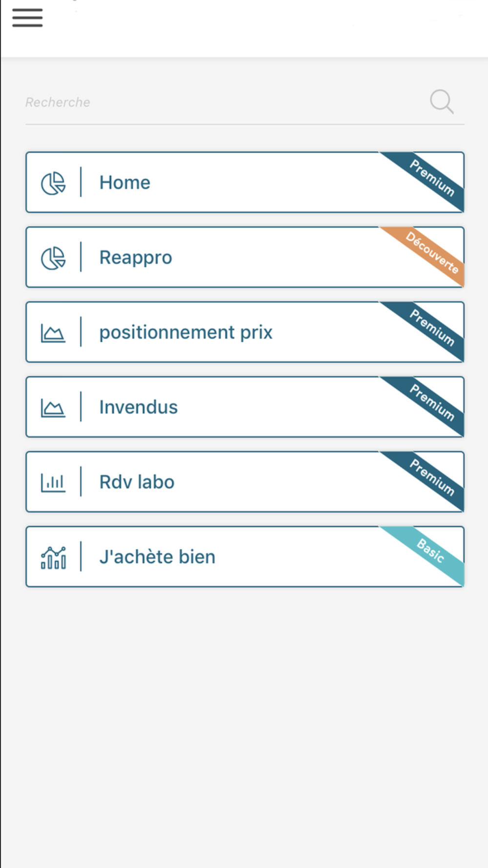This screenshot has width=488, height=868.
Task: Select the positionnement prix entry
Action: (x=185, y=332)
